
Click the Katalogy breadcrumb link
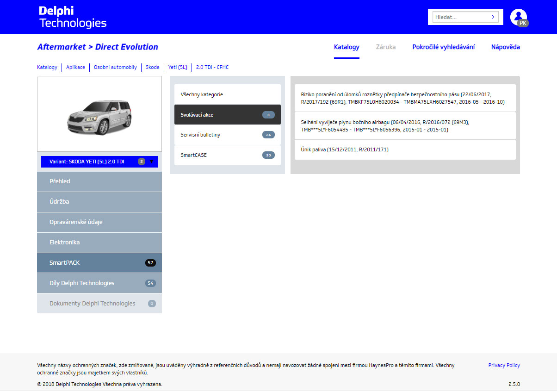47,67
